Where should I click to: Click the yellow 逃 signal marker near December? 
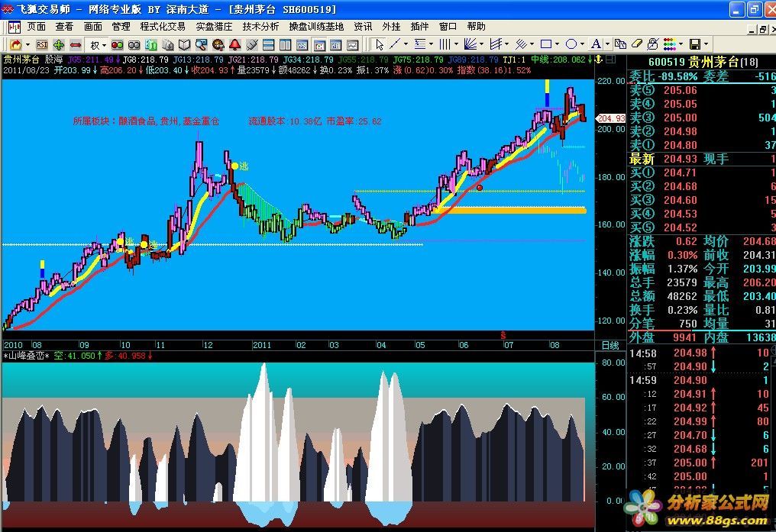coord(239,166)
